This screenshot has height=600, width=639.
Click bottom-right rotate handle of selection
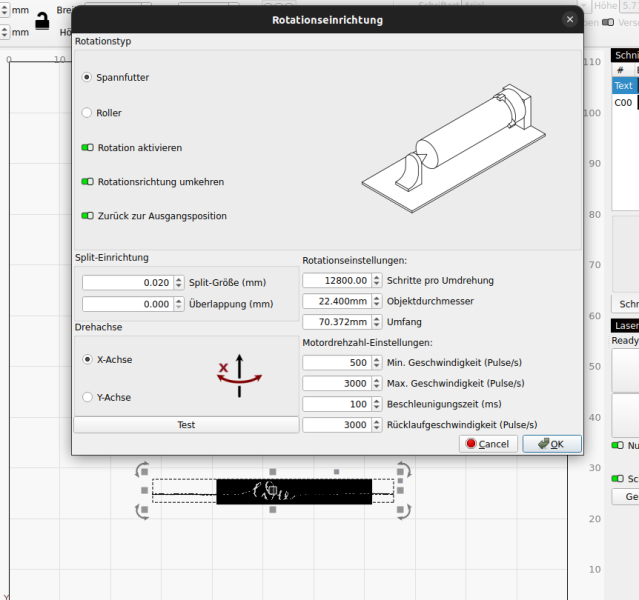(403, 511)
